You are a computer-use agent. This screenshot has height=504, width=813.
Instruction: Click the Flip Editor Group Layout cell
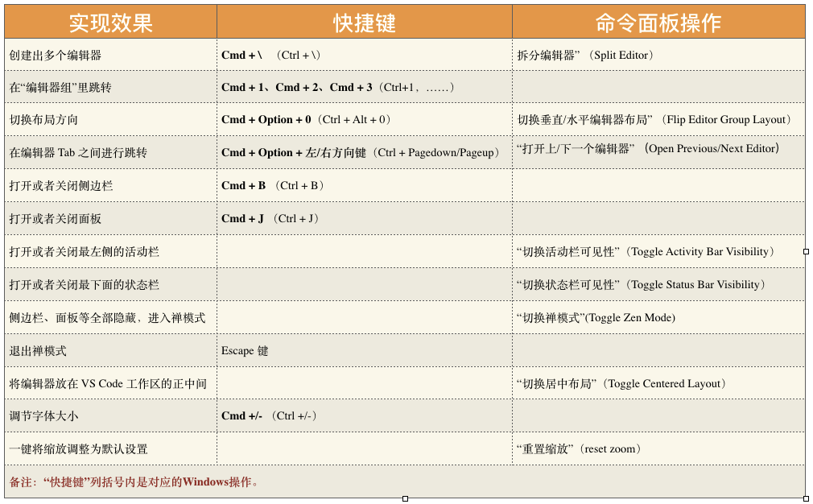point(658,119)
